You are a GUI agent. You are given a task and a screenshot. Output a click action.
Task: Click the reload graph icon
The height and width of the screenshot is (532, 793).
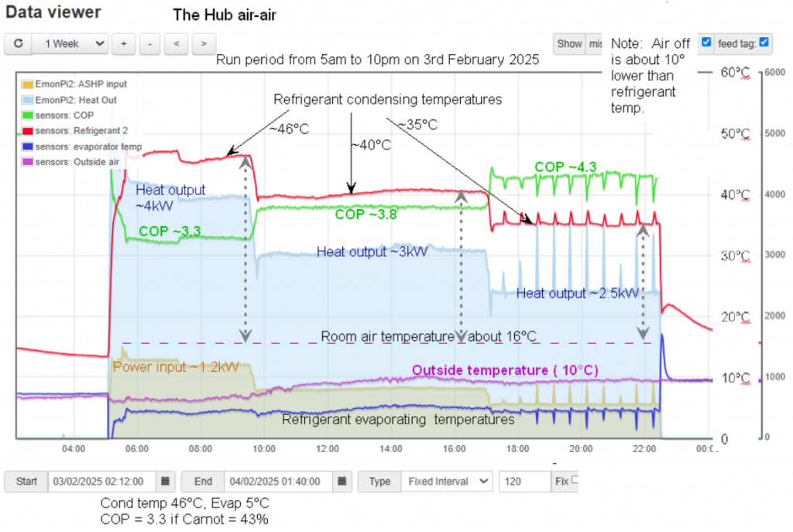[18, 44]
